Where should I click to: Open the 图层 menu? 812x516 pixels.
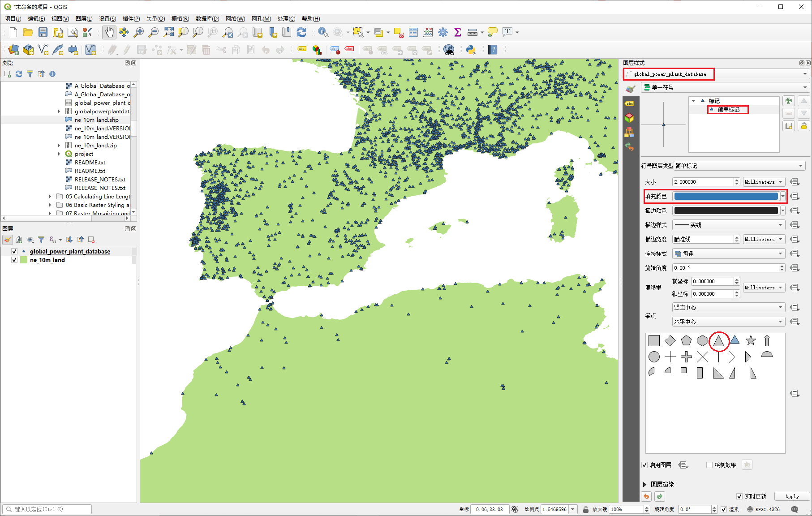pos(83,19)
